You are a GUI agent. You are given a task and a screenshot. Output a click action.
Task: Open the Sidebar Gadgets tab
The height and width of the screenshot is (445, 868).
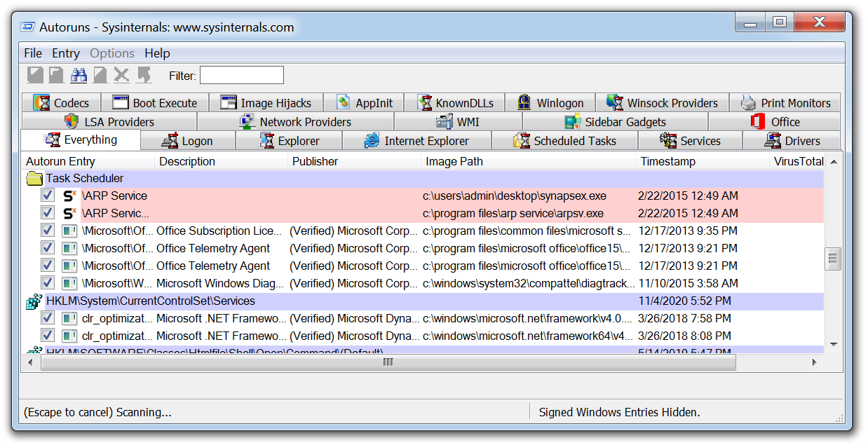[x=615, y=122]
